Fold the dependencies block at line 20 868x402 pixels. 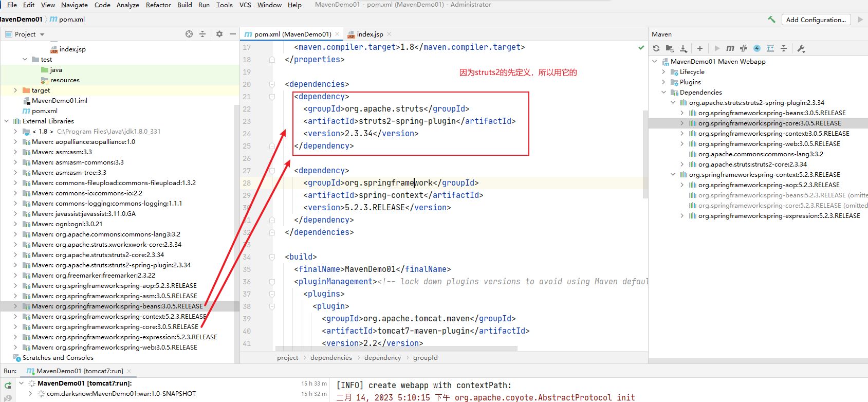(x=272, y=84)
